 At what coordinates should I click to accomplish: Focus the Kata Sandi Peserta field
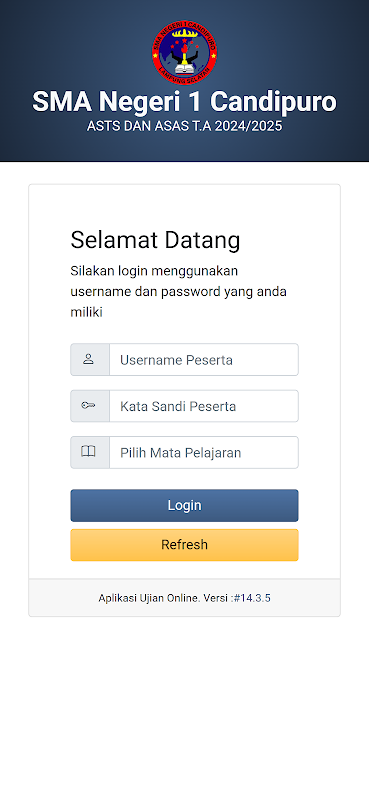pos(204,406)
